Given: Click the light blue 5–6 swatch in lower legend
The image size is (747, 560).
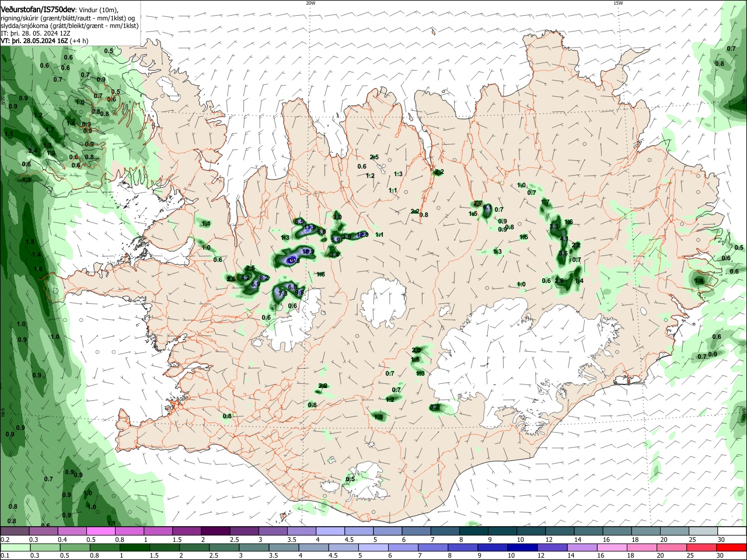Looking at the screenshot, I should click(372, 548).
